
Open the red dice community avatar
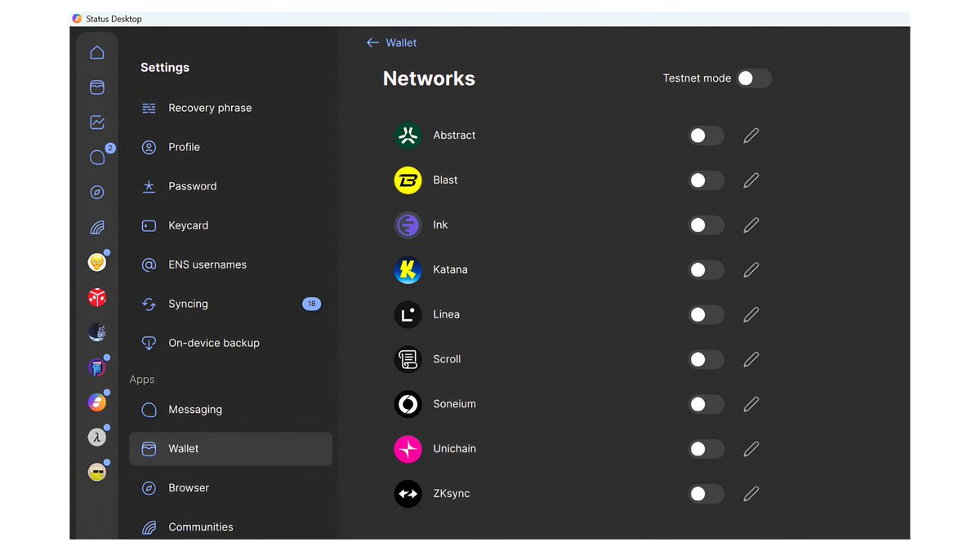click(97, 297)
